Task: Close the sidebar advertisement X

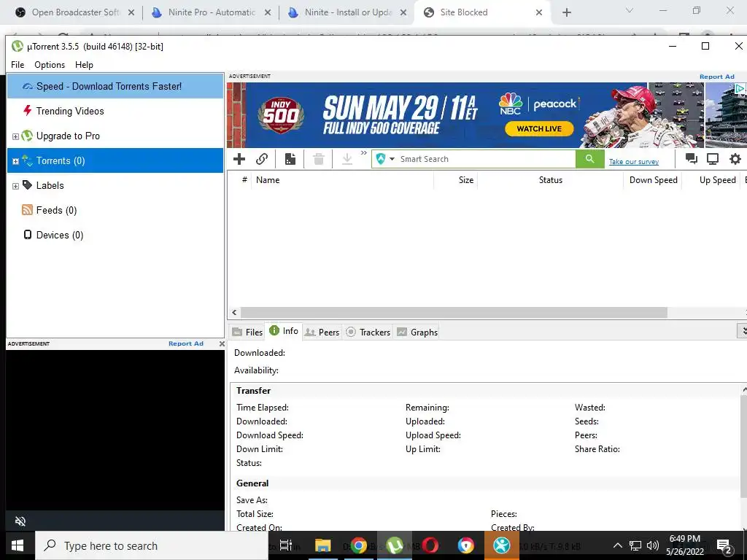Action: [x=222, y=343]
